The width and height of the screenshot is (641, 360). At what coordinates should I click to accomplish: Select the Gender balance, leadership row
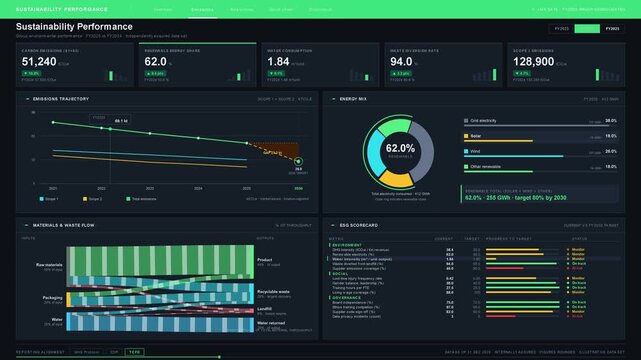coord(475,283)
